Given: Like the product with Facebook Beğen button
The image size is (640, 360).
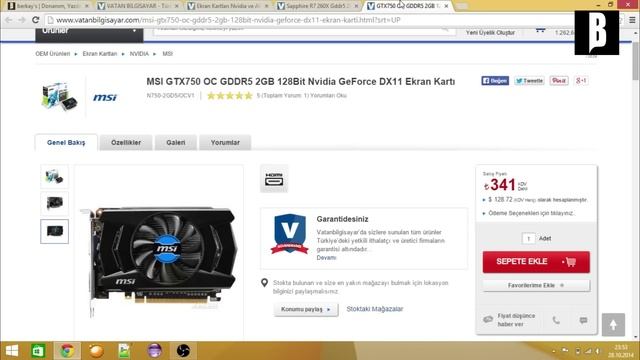Looking at the screenshot, I should pos(495,81).
